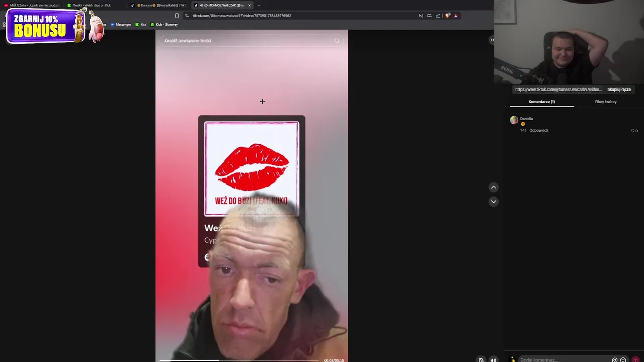Mute the video with speaker icon

point(493,360)
